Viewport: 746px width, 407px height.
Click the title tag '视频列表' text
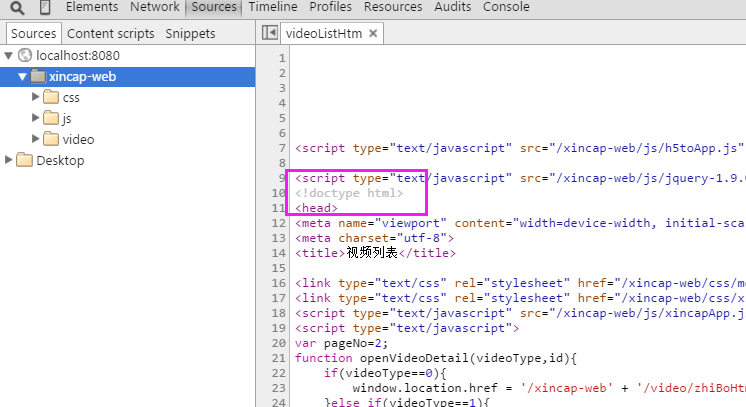(372, 253)
